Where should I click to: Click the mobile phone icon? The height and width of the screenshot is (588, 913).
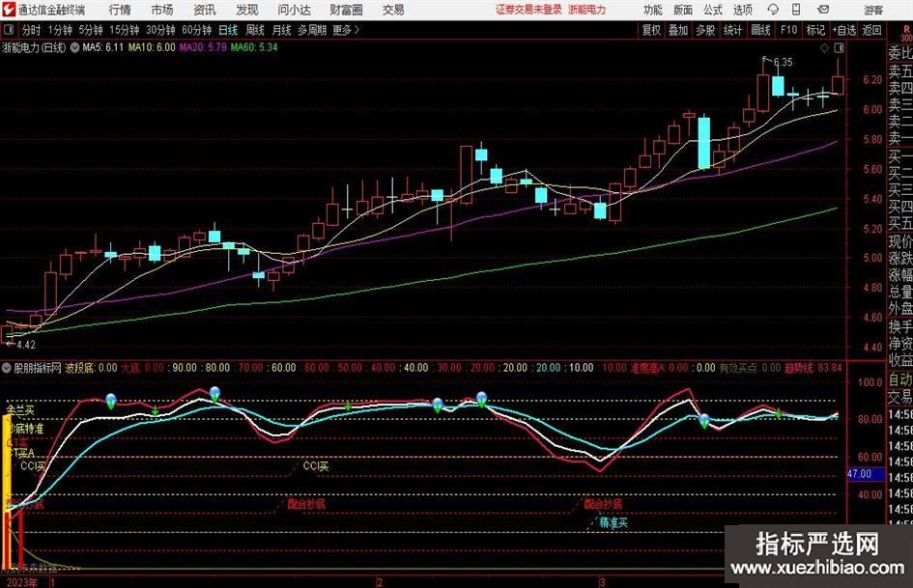point(796,10)
